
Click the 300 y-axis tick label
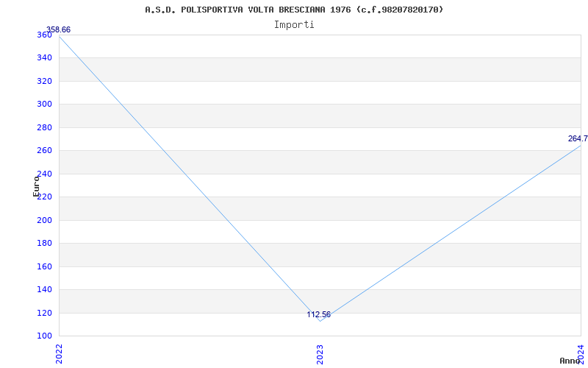coord(44,105)
